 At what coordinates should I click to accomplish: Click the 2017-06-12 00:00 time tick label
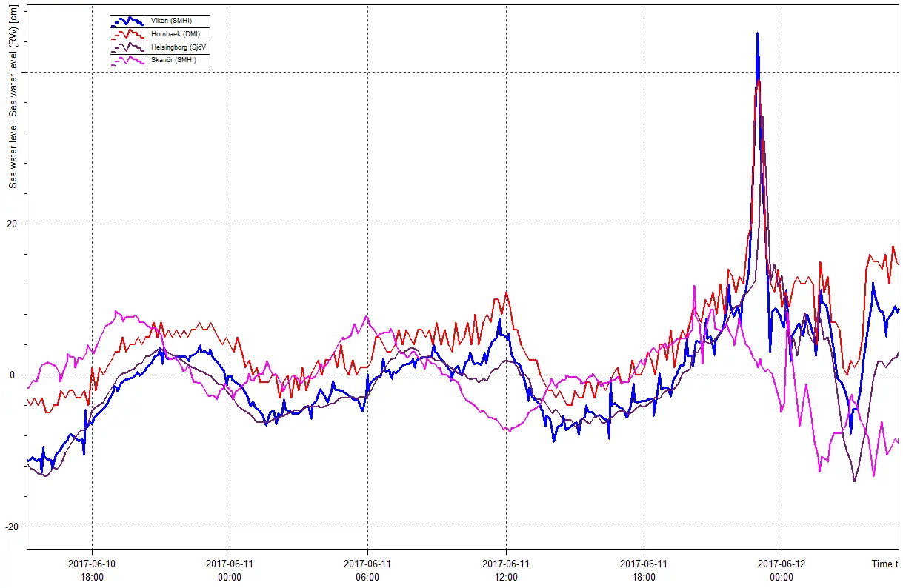(x=781, y=570)
